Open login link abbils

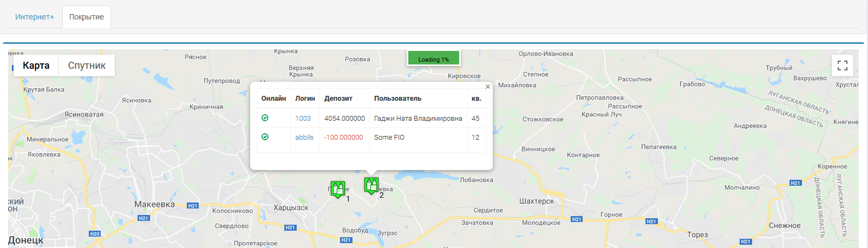coord(304,137)
